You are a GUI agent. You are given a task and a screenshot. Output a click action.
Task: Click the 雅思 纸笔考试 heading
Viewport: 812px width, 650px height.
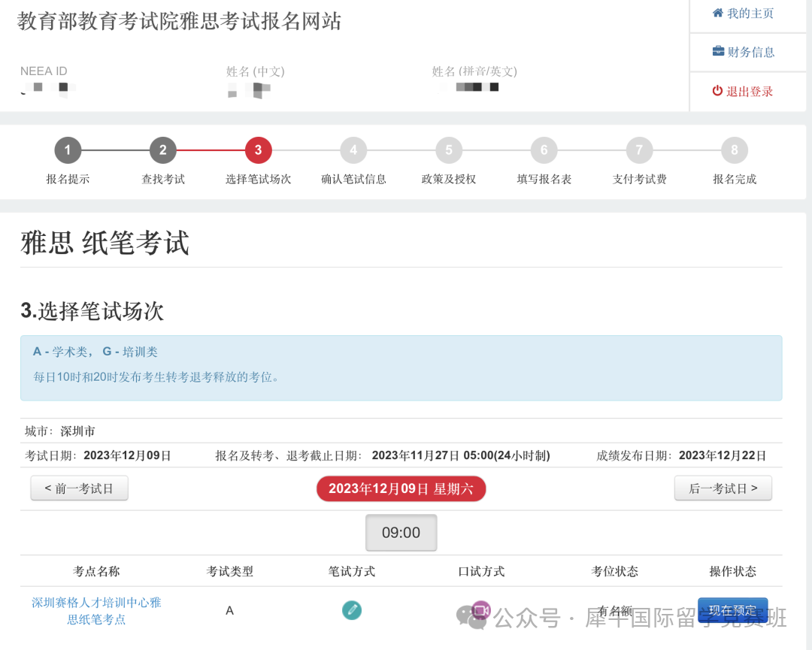pyautogui.click(x=105, y=242)
